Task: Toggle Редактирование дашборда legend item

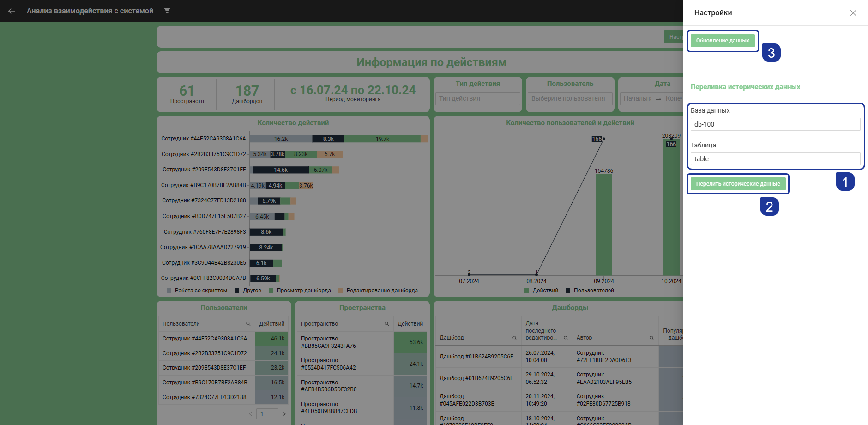Action: [x=378, y=291]
